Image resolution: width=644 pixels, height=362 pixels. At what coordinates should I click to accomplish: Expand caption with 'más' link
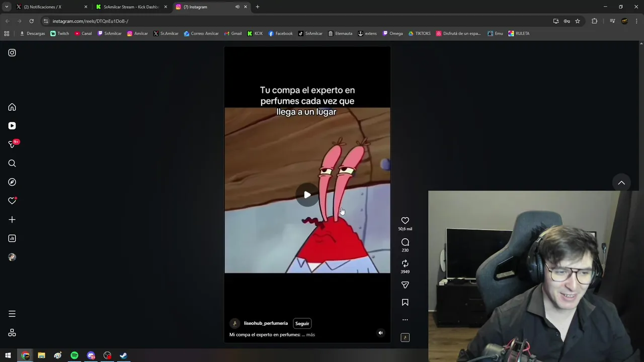click(x=310, y=335)
